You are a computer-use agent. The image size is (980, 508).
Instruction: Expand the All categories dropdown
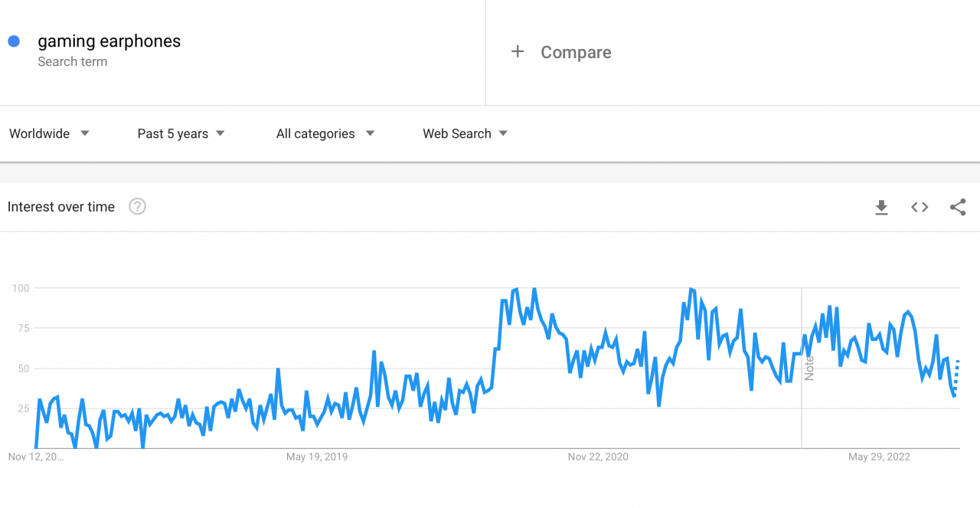pyautogui.click(x=315, y=133)
